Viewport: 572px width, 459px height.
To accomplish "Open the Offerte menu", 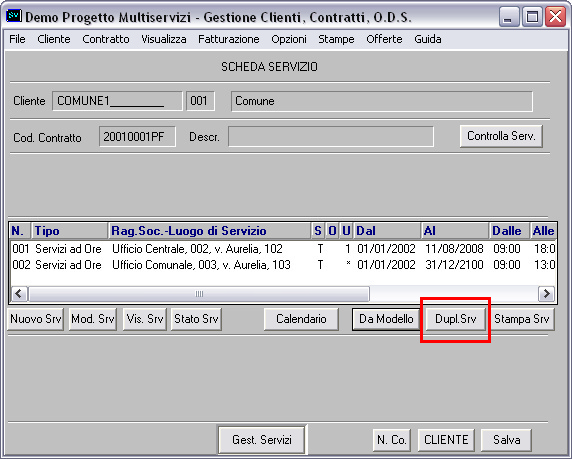I will tap(384, 39).
